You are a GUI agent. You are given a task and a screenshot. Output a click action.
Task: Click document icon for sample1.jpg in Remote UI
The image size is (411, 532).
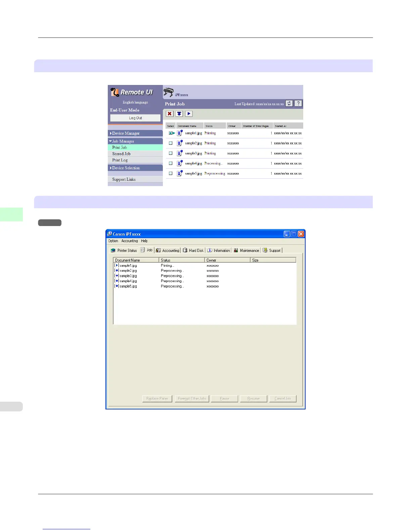tap(180, 133)
